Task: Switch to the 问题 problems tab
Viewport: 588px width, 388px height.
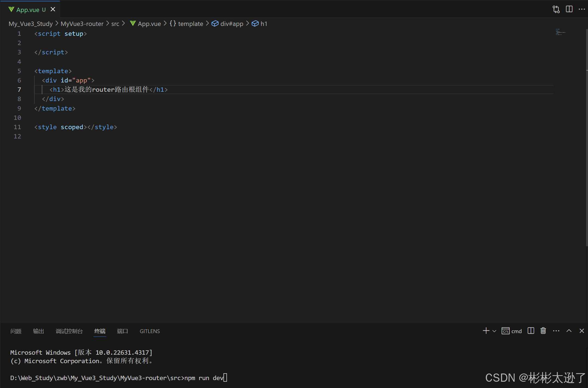Action: click(16, 331)
